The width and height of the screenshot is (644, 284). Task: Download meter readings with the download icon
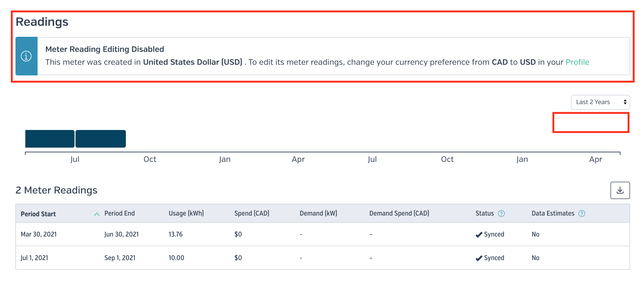point(620,190)
